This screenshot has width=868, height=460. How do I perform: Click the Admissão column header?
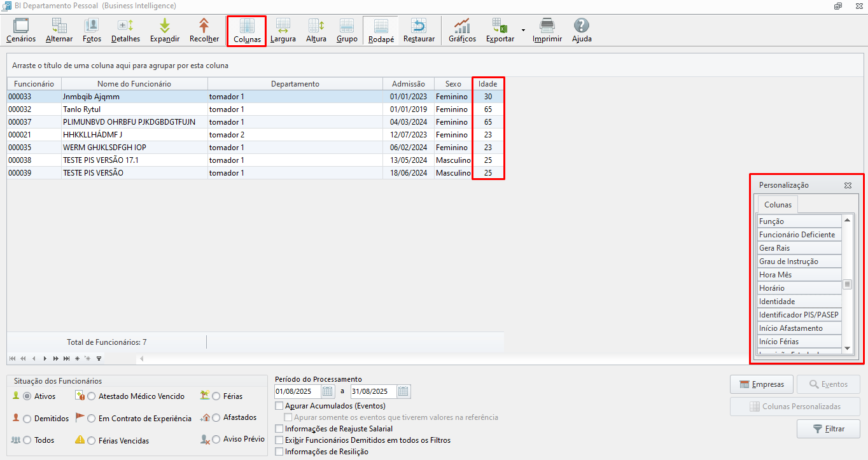click(409, 84)
